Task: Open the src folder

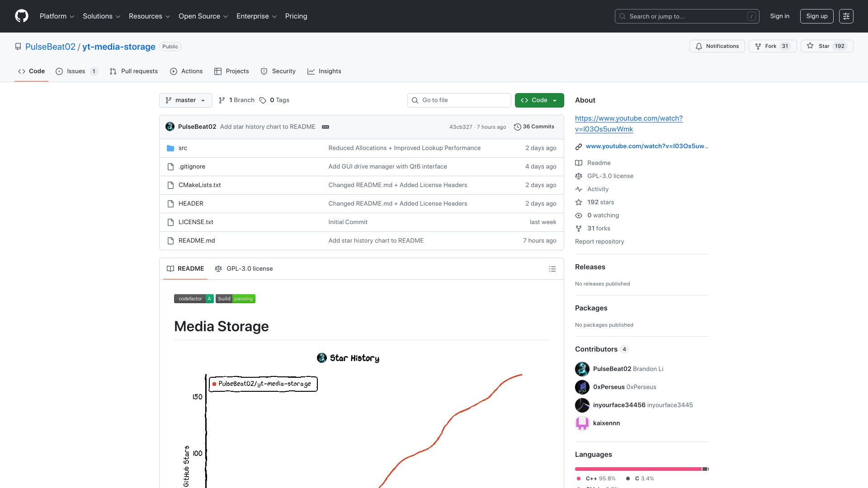Action: [183, 148]
